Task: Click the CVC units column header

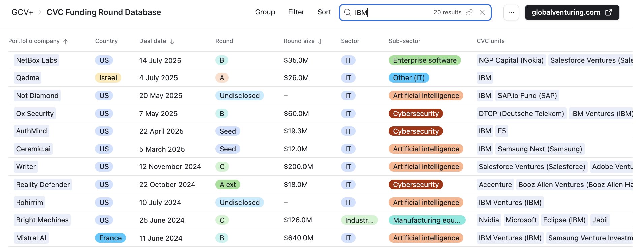Action: pyautogui.click(x=490, y=41)
